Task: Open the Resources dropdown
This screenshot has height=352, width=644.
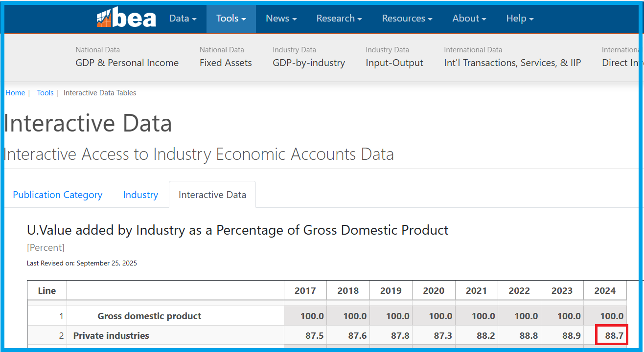Action: pos(407,19)
